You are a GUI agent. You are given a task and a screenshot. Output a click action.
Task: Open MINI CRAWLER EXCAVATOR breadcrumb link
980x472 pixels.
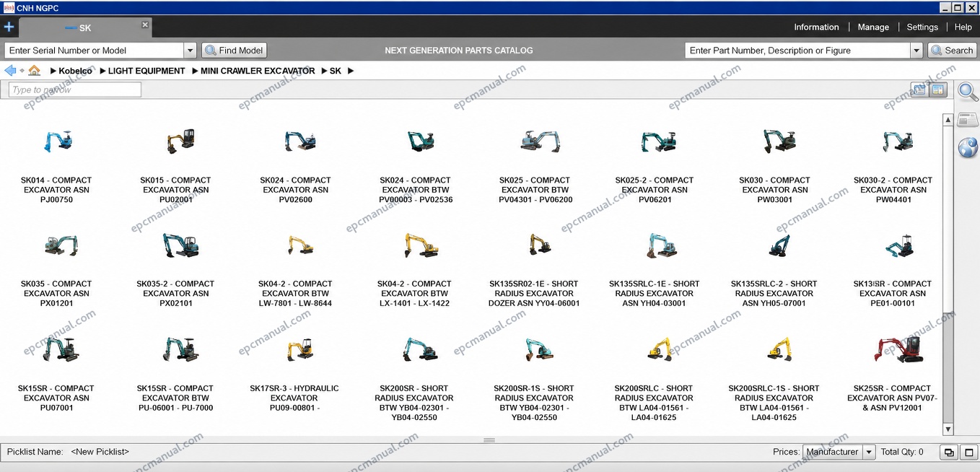coord(258,71)
